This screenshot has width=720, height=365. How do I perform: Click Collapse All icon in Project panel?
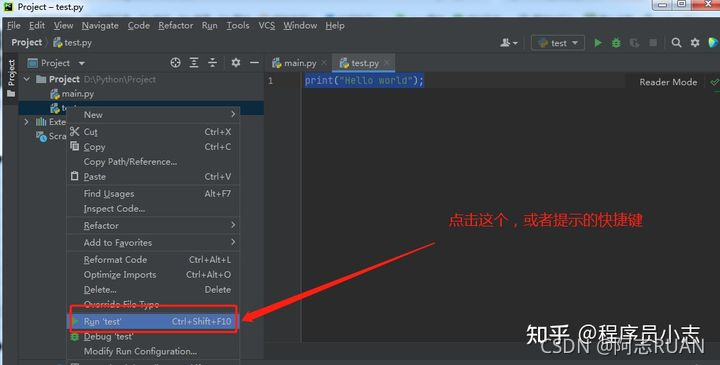(213, 62)
